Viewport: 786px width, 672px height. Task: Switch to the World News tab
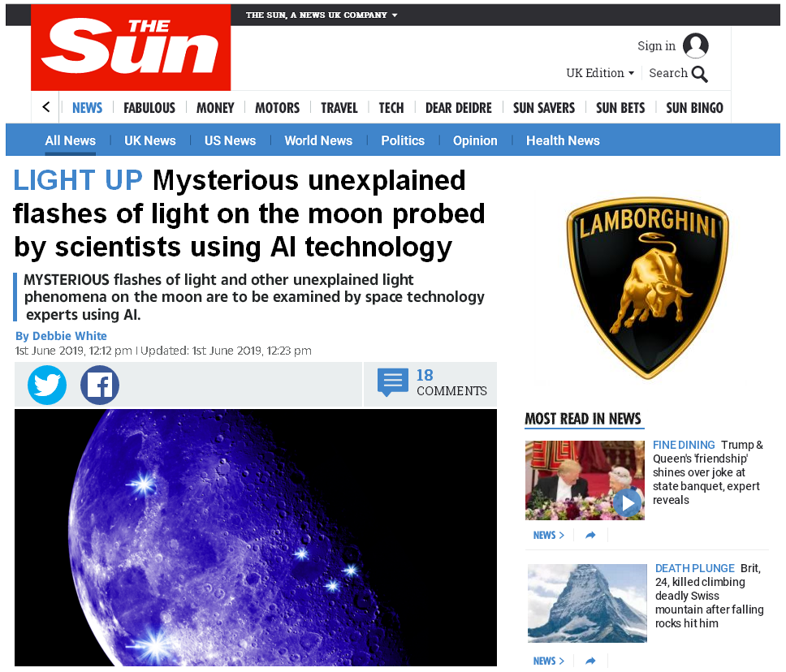tap(318, 141)
